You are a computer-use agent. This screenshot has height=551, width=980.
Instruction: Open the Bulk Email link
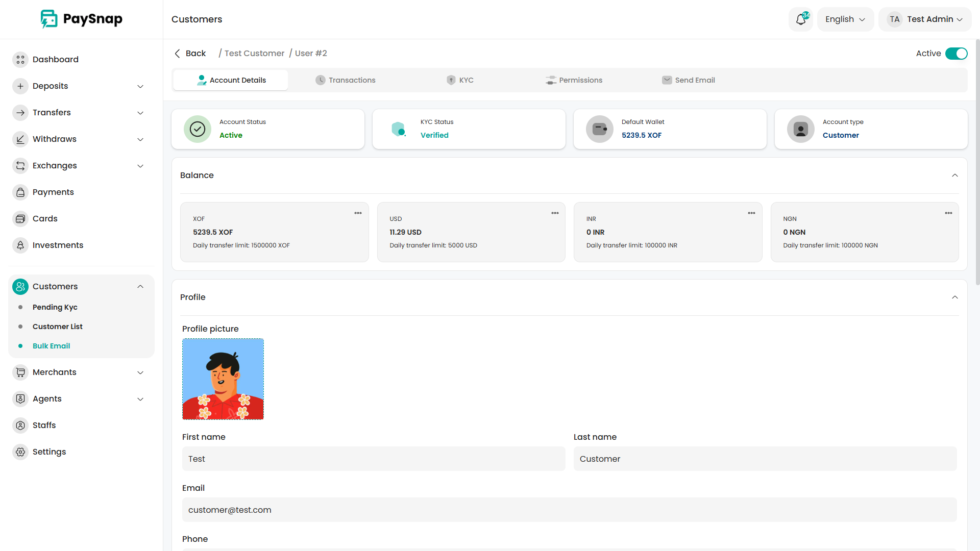51,346
